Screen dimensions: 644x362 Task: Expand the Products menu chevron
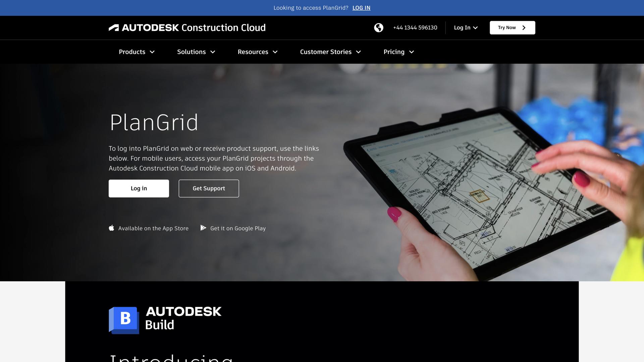[x=152, y=52]
